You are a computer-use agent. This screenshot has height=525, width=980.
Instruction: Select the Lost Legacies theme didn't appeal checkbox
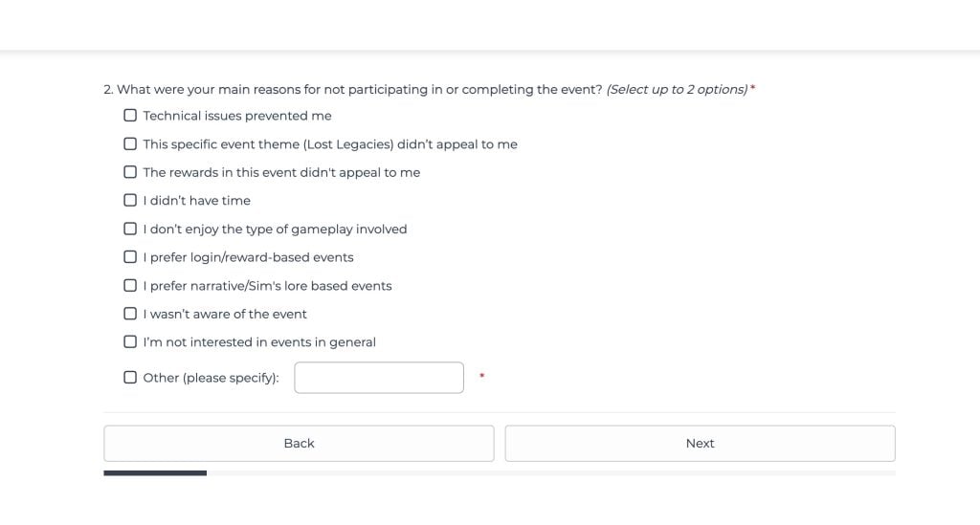pos(130,144)
